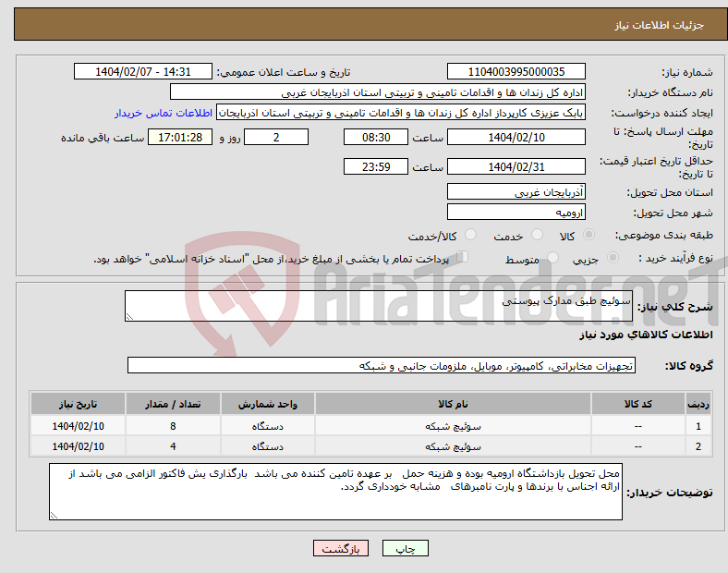Click the گروه کالا goods group field

coord(382,365)
